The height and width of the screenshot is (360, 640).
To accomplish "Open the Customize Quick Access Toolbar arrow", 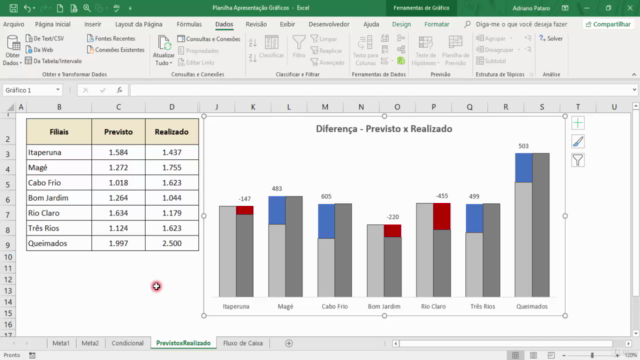I will (130, 8).
